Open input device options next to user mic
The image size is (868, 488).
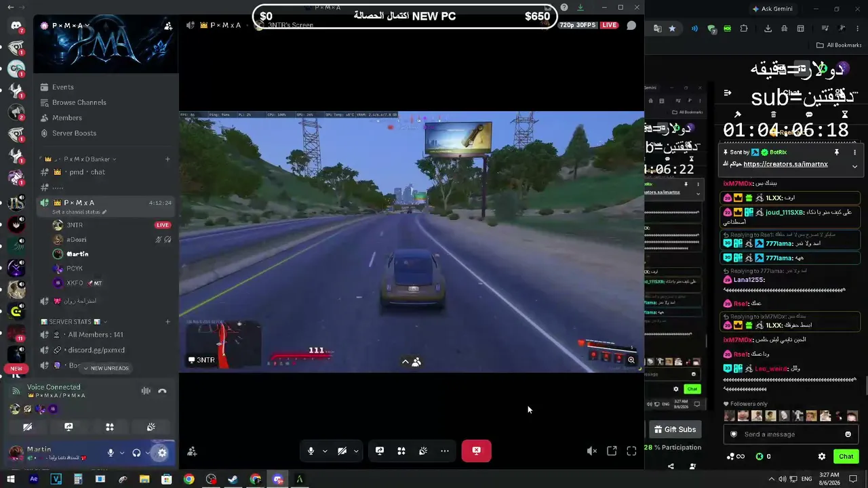(122, 453)
